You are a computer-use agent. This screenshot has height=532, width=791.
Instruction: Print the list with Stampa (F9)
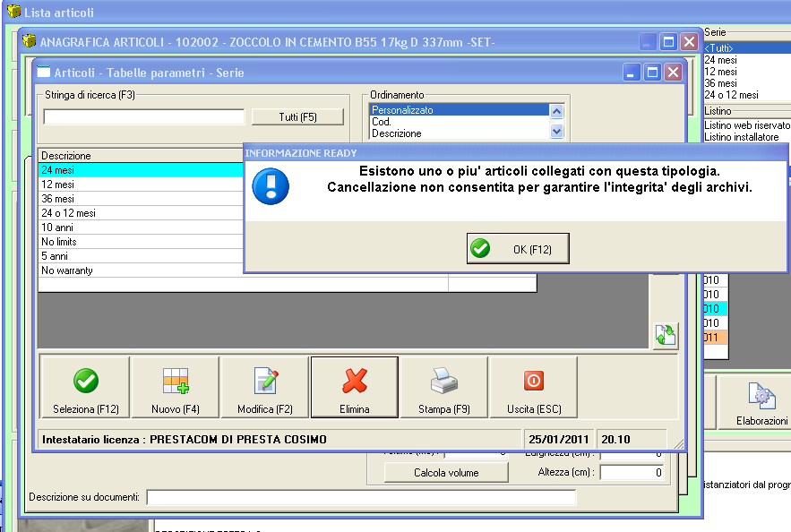[444, 387]
